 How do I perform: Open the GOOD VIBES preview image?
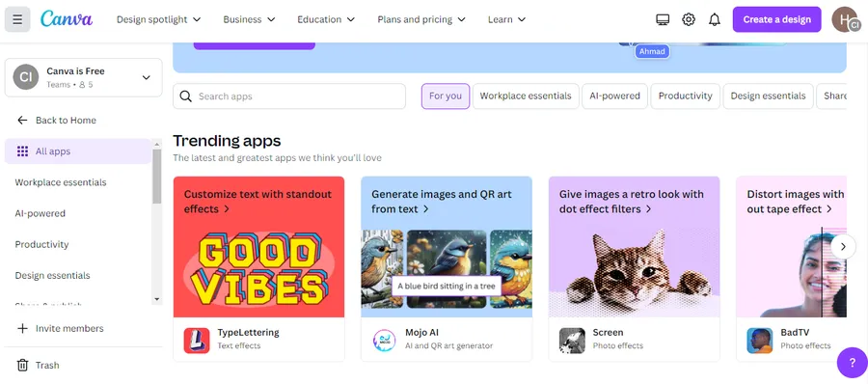pos(258,269)
